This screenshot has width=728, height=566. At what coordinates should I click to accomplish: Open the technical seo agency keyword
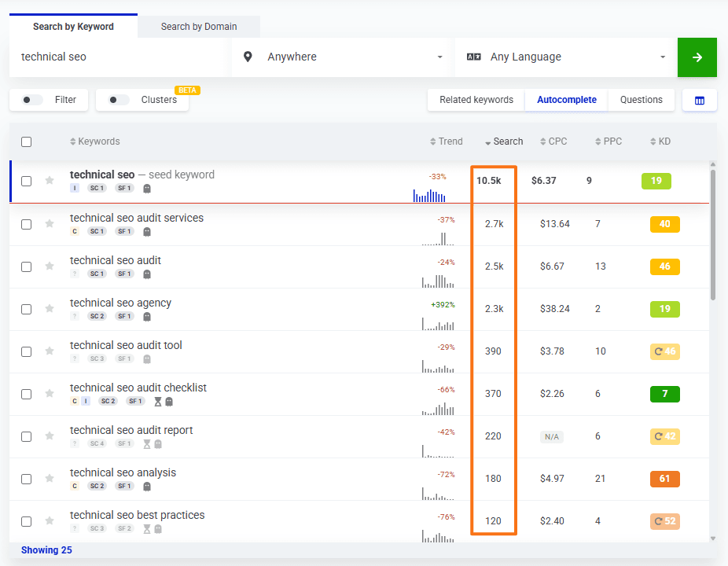(120, 303)
